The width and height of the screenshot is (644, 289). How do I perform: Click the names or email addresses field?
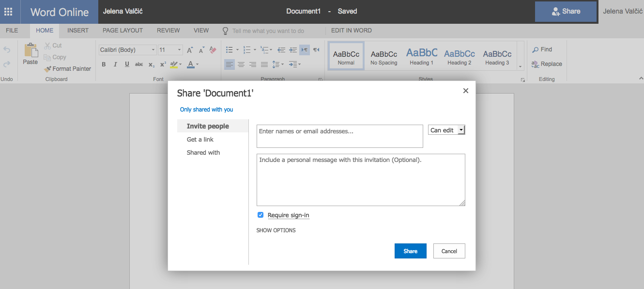[x=339, y=136]
